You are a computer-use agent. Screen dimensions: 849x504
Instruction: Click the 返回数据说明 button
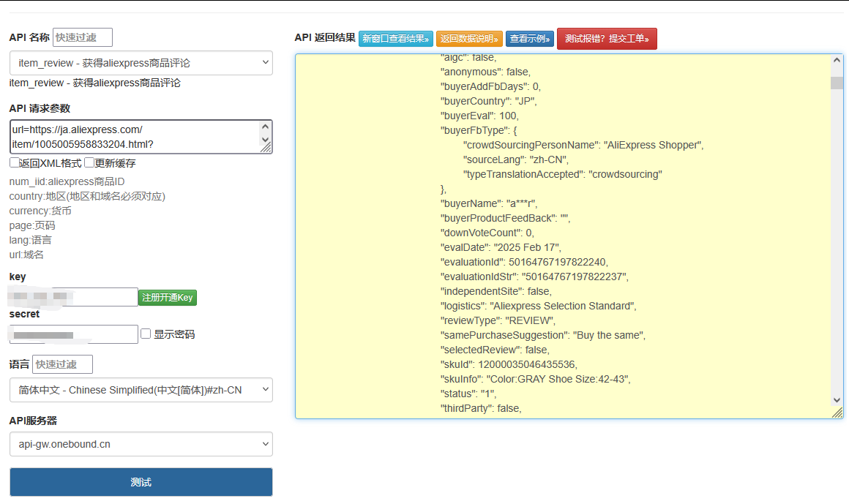click(469, 39)
